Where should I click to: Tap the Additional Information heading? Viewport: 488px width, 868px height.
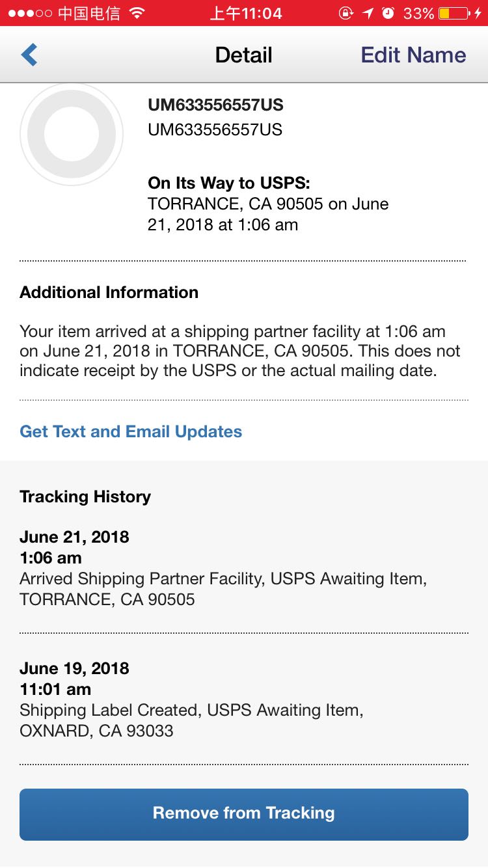(109, 292)
